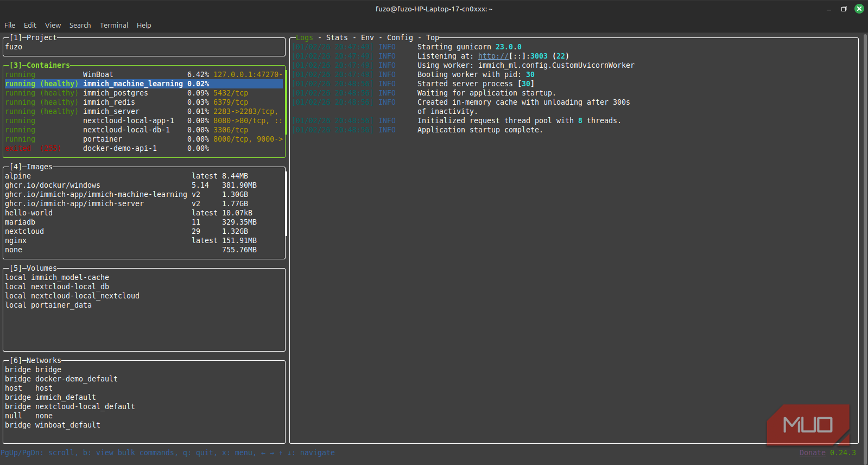The height and width of the screenshot is (465, 868).
Task: Switch to the Config tab
Action: pyautogui.click(x=400, y=37)
